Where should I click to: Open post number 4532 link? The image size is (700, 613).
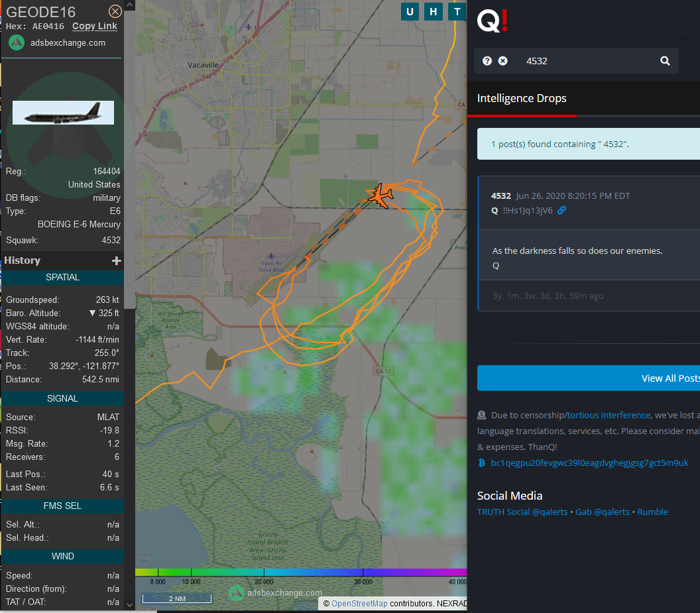pyautogui.click(x=501, y=196)
